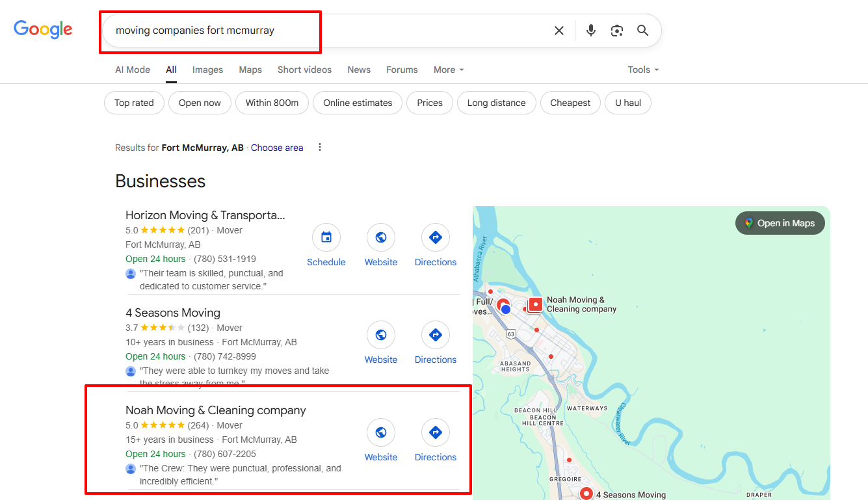
Task: Open Noah Moving's website icon
Action: [x=381, y=433]
